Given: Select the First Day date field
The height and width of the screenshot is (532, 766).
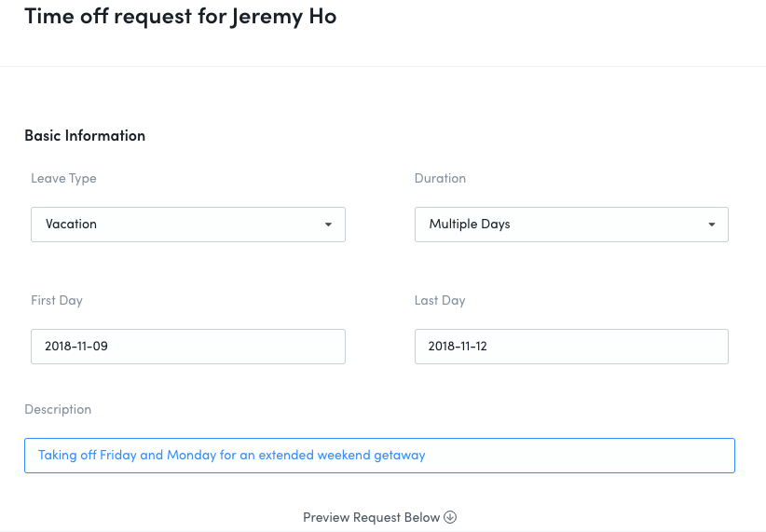Looking at the screenshot, I should tap(188, 347).
